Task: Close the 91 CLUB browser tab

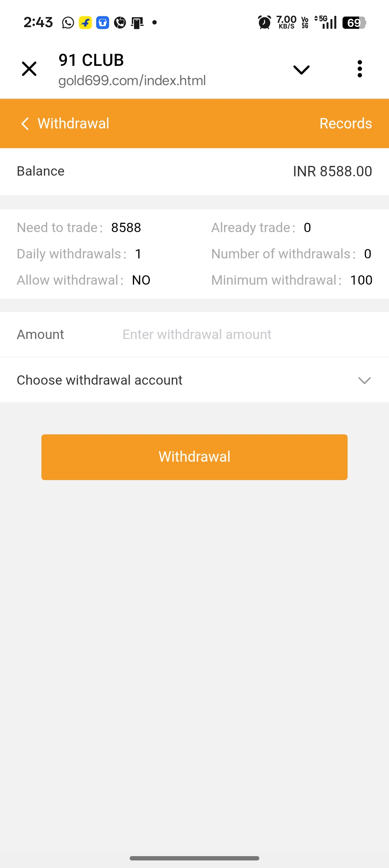Action: (x=29, y=69)
